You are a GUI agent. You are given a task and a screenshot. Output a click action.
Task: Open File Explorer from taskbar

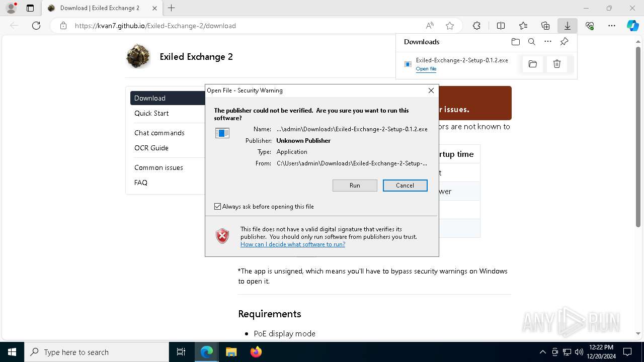pos(231,352)
